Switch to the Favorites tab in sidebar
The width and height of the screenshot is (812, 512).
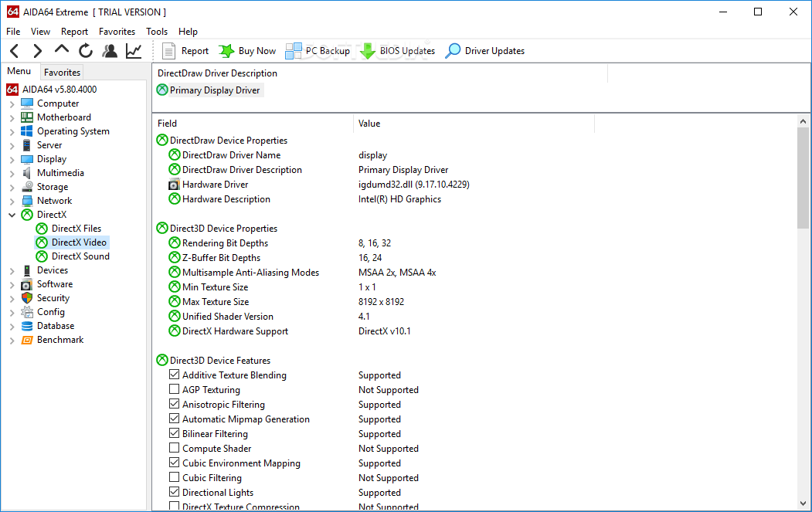[x=62, y=73]
